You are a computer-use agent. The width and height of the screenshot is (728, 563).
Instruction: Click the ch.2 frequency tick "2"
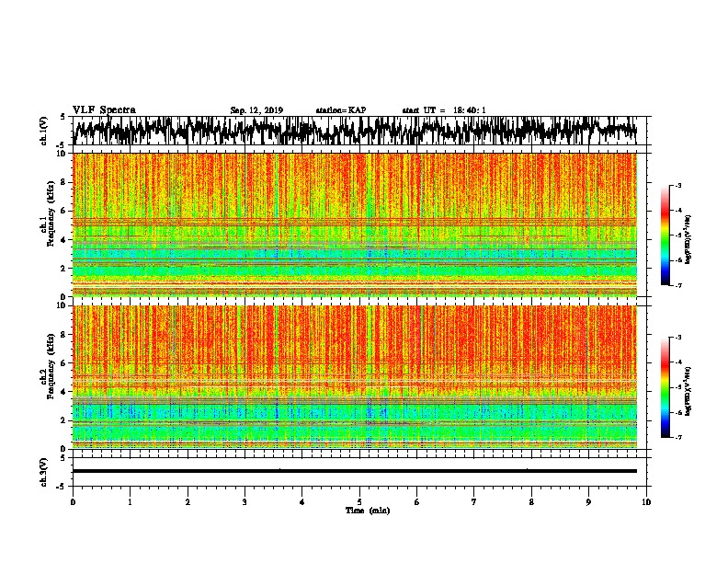64,420
